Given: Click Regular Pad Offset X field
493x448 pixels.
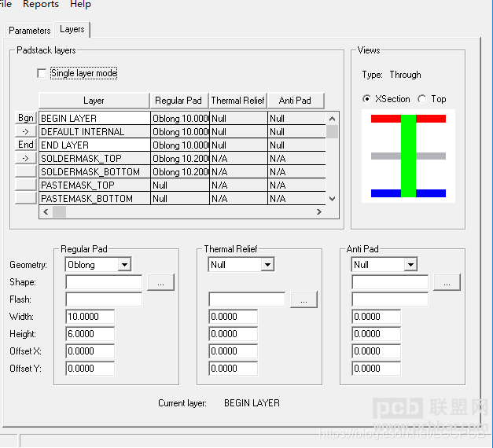Looking at the screenshot, I should point(90,351).
